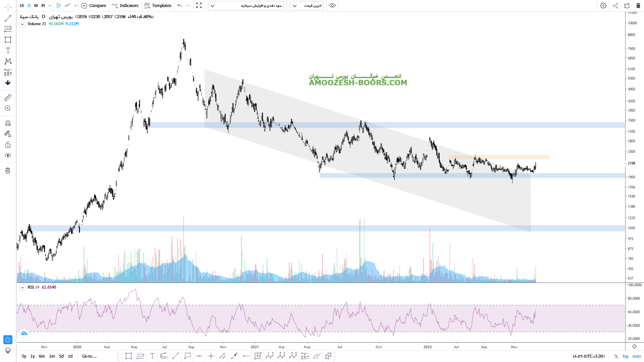Click the zoom in magnifier tool
The width and height of the screenshot is (644, 362).
(8, 108)
